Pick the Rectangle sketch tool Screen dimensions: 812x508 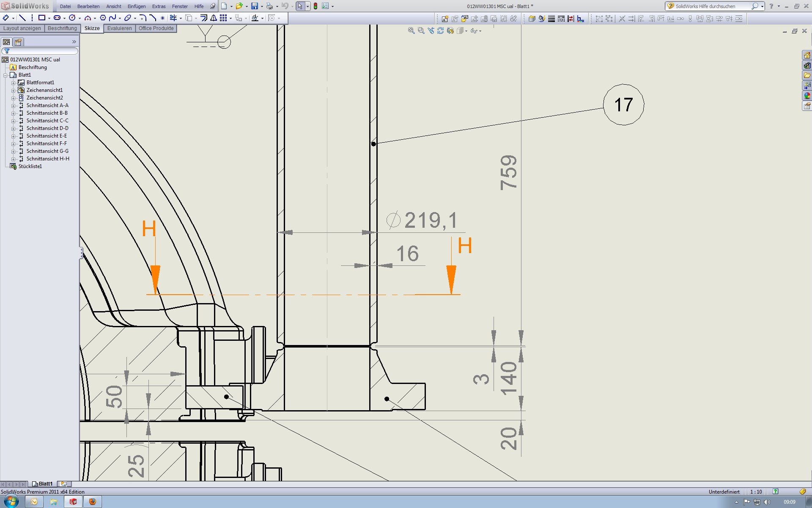coord(41,18)
